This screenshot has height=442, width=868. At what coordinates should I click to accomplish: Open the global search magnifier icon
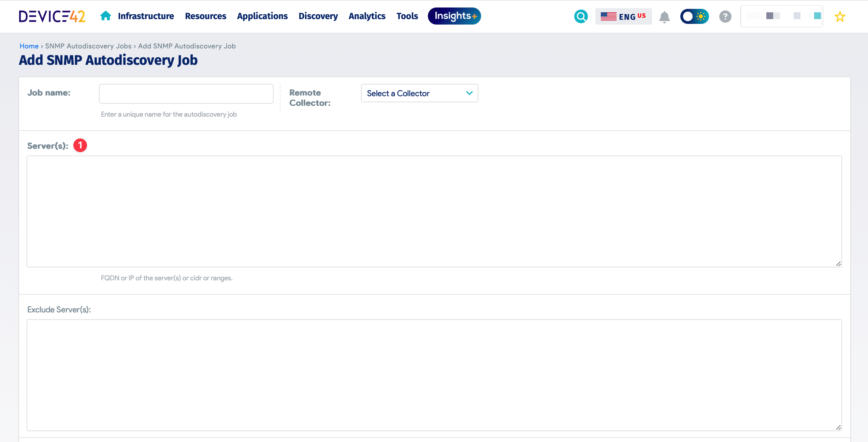click(x=581, y=16)
